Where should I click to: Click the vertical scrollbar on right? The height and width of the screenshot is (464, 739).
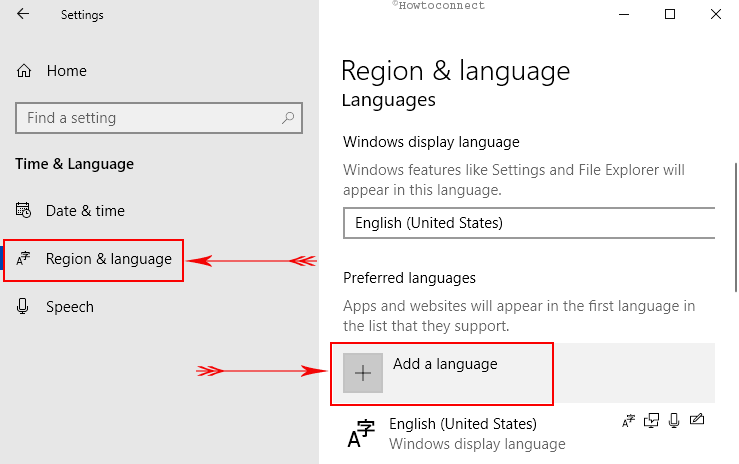point(735,228)
